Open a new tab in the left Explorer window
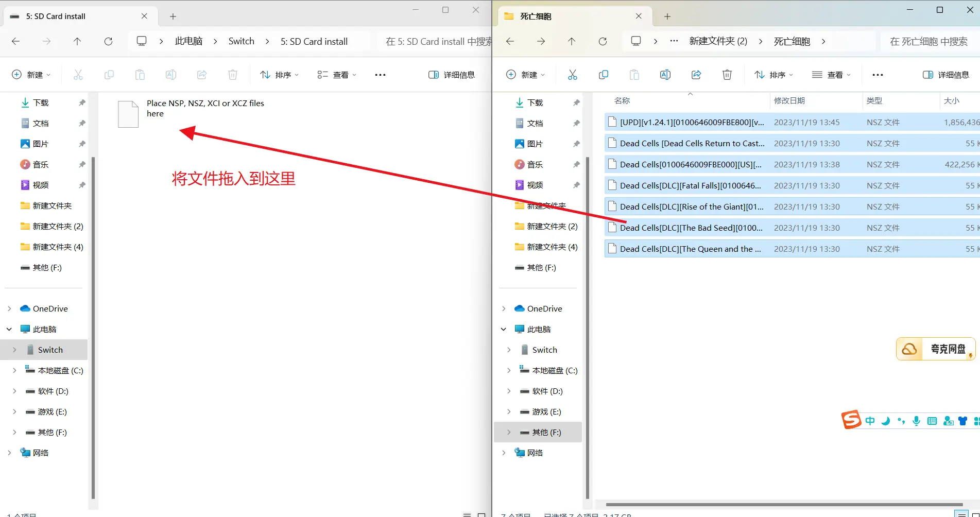Viewport: 980px width, 517px height. coord(173,16)
